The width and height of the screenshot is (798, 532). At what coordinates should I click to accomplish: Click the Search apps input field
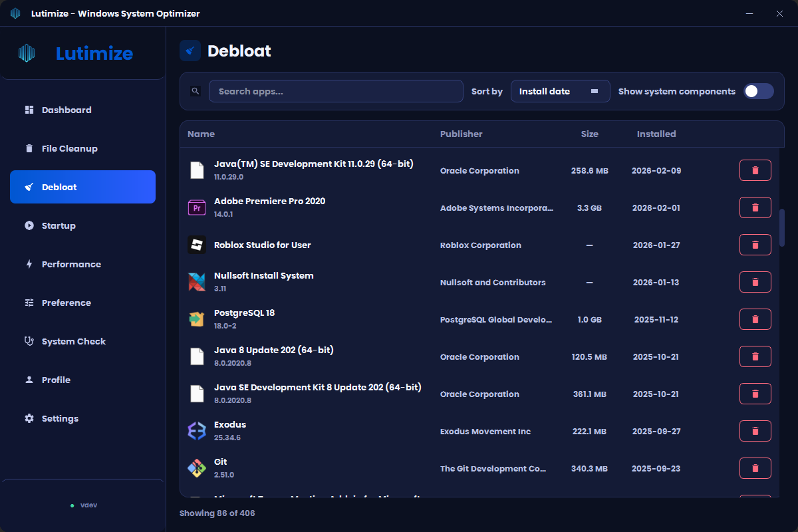coord(336,91)
